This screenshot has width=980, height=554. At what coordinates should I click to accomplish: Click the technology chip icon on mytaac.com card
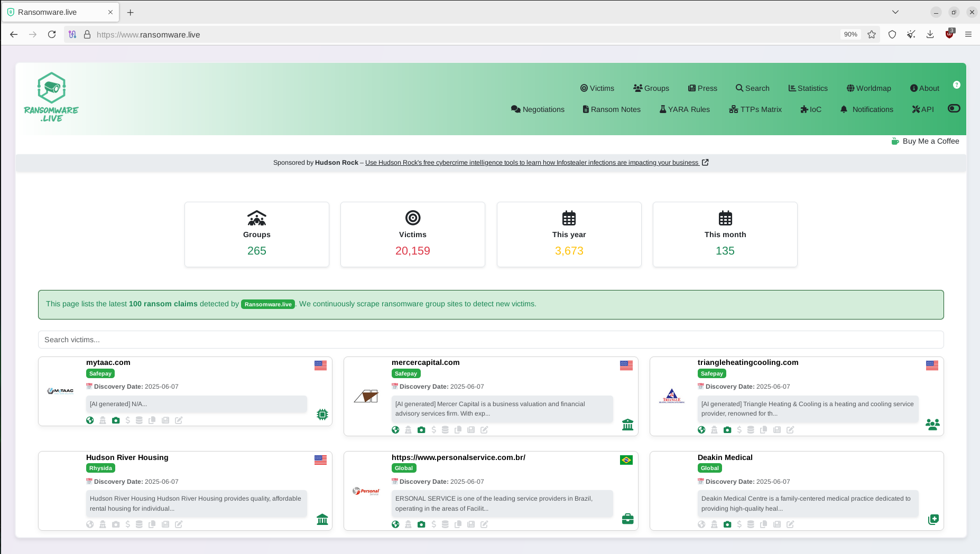pos(322,415)
